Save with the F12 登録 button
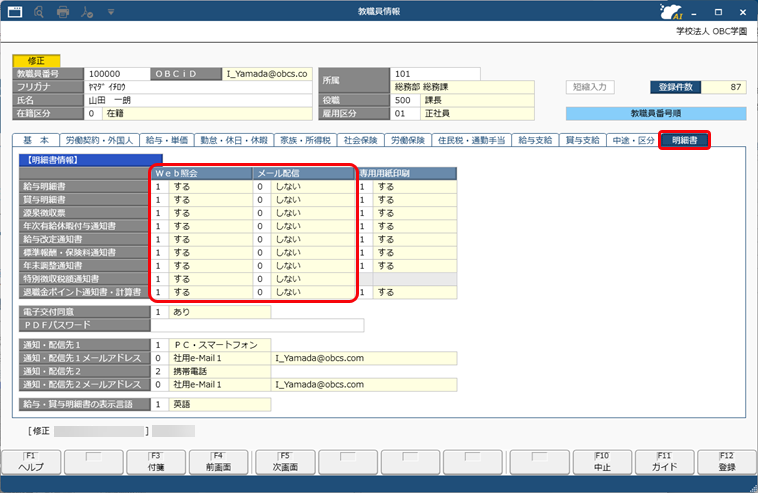Viewport: 758px width, 493px height. coord(727,462)
